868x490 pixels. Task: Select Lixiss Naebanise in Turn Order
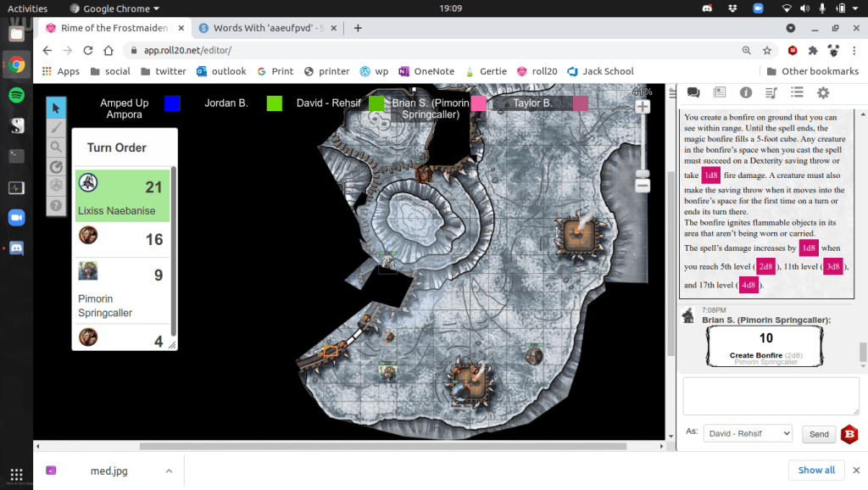click(x=122, y=196)
